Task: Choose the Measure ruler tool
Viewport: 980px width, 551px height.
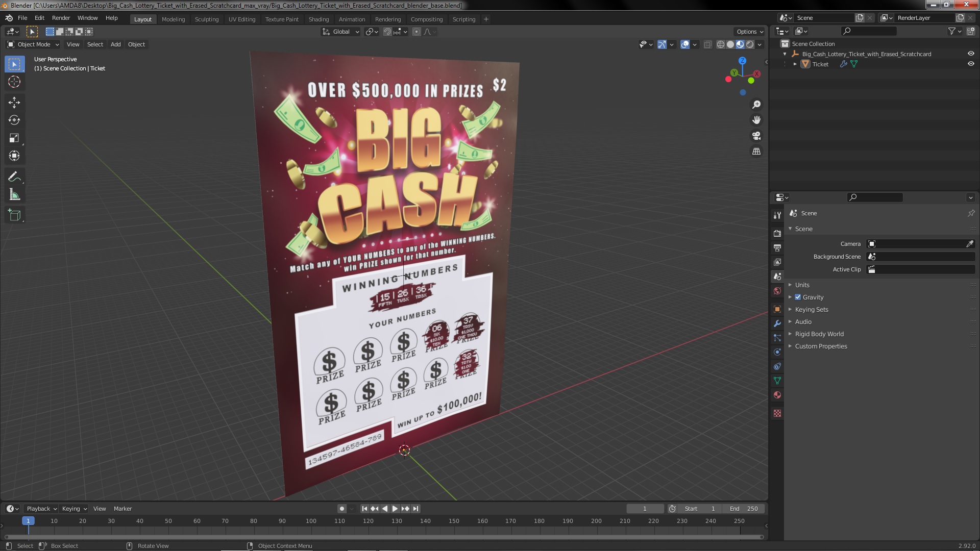Action: tap(14, 195)
